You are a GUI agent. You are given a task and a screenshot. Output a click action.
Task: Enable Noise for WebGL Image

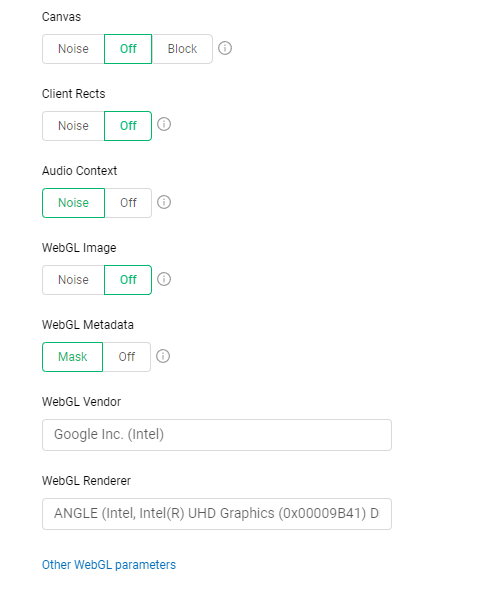73,280
